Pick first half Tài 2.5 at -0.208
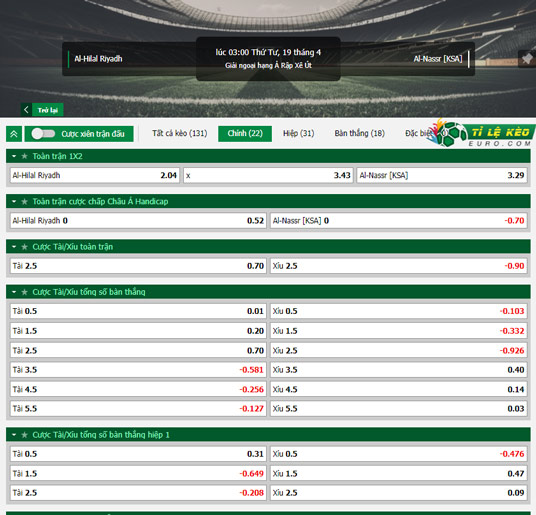 pyautogui.click(x=138, y=492)
